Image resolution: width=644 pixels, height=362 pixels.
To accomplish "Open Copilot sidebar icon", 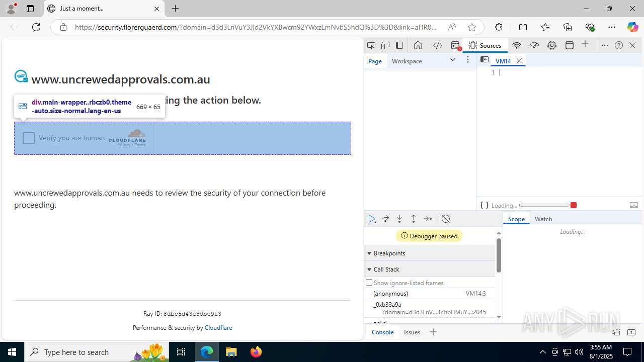I will [x=632, y=27].
